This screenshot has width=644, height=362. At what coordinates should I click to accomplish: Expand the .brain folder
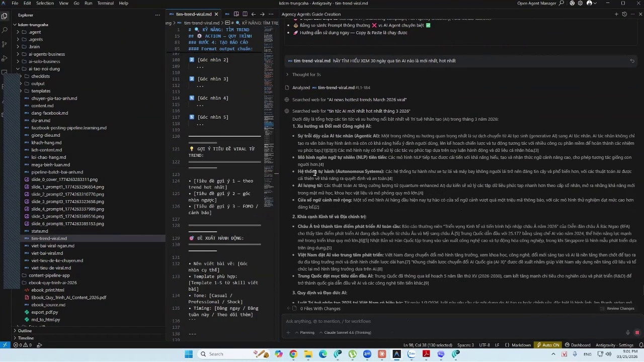tap(34, 47)
